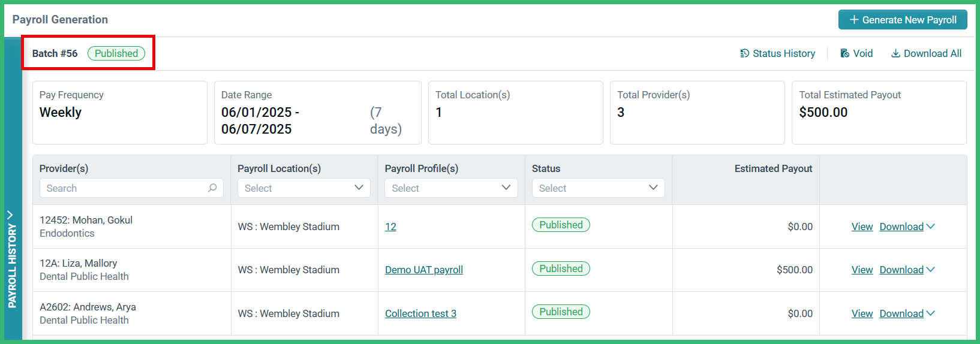Focus the Provider(s) search field

(x=131, y=188)
